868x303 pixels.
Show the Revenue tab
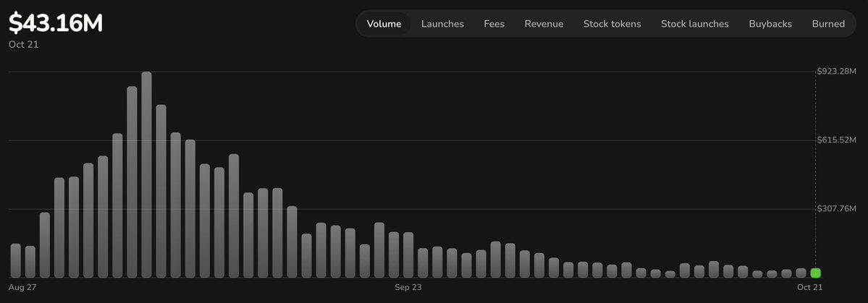click(x=544, y=24)
